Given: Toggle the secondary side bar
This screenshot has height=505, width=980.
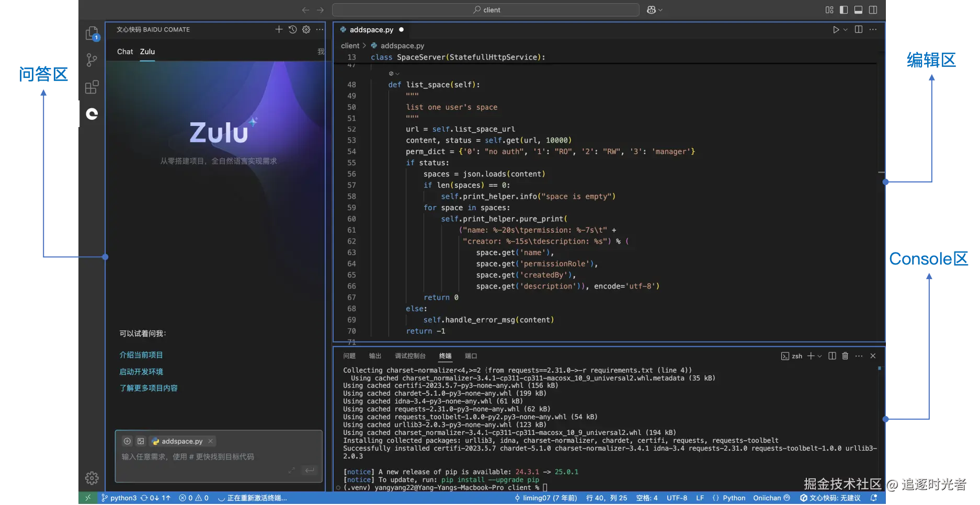Looking at the screenshot, I should [x=873, y=10].
